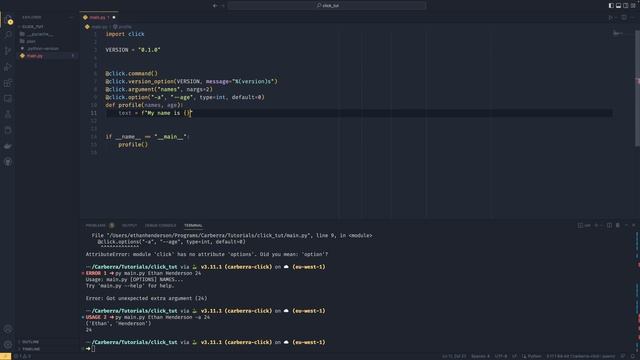
Task: Go back using navigation arrow
Action: pos(215,5)
